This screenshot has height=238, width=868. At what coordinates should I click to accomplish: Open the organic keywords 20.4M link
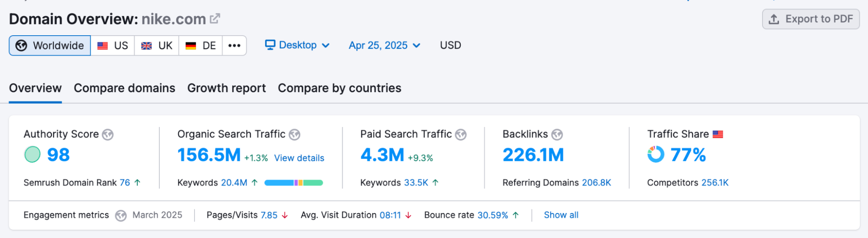click(234, 183)
